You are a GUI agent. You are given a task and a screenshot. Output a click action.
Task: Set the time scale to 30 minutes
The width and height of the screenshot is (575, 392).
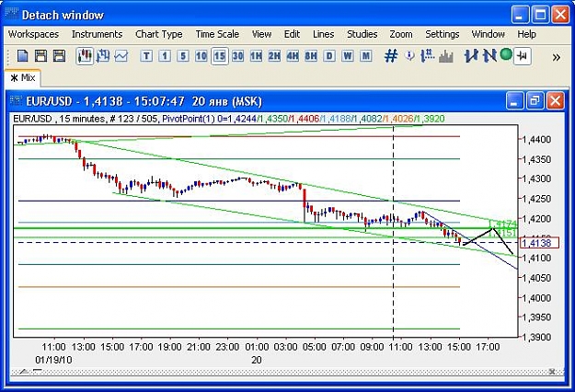point(237,56)
